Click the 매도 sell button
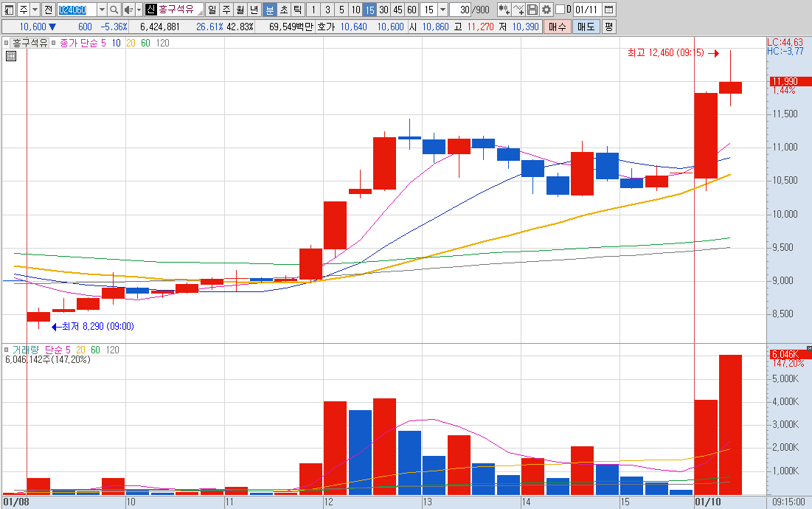 pos(586,27)
